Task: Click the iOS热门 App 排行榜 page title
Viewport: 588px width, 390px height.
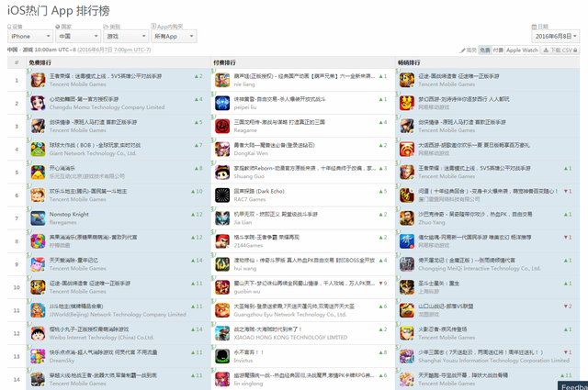Action: [x=59, y=11]
